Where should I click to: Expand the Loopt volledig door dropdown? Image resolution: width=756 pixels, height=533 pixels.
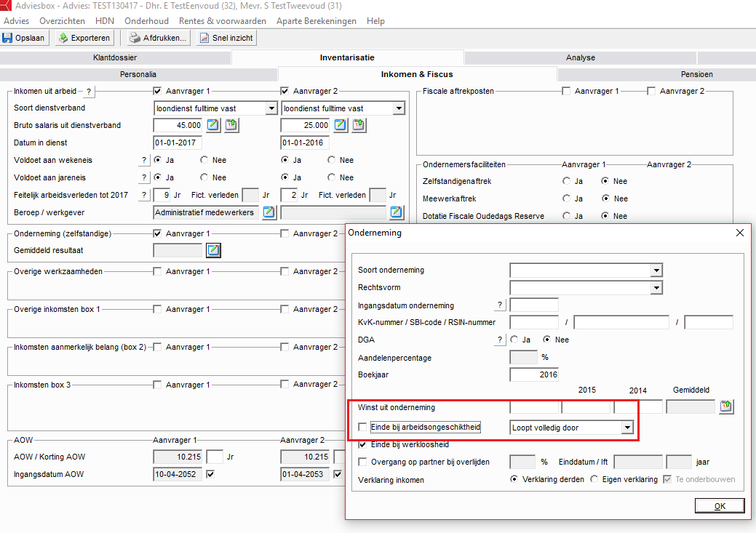coord(627,428)
